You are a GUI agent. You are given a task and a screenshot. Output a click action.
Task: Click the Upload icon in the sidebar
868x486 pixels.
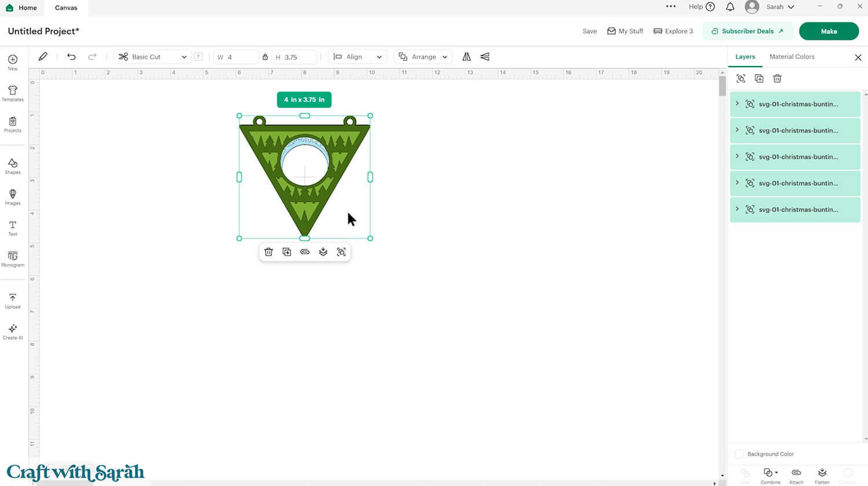point(12,301)
